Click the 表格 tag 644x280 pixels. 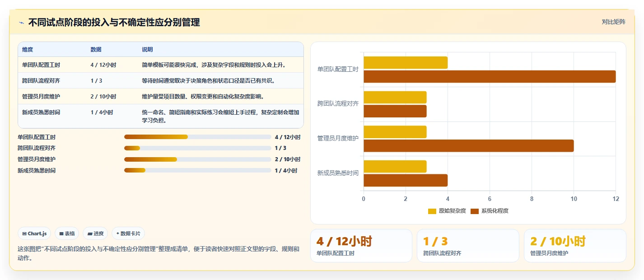pyautogui.click(x=67, y=233)
